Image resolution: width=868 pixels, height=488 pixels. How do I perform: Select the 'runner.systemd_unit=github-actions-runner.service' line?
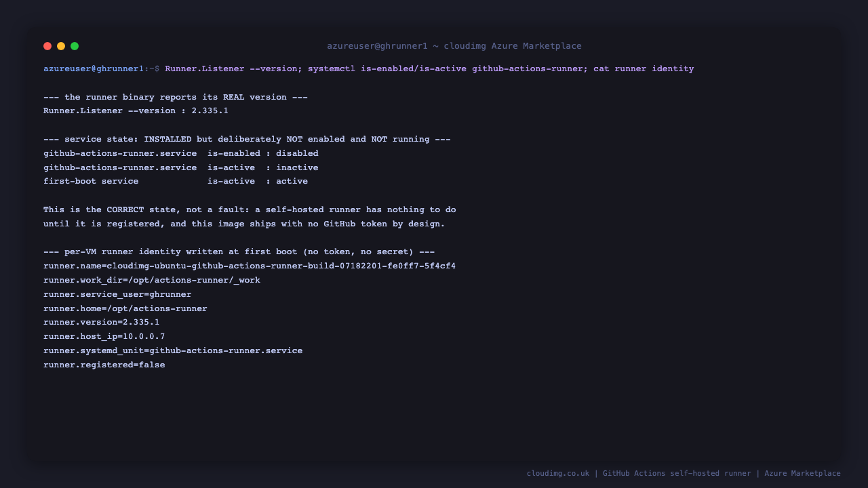(x=173, y=350)
